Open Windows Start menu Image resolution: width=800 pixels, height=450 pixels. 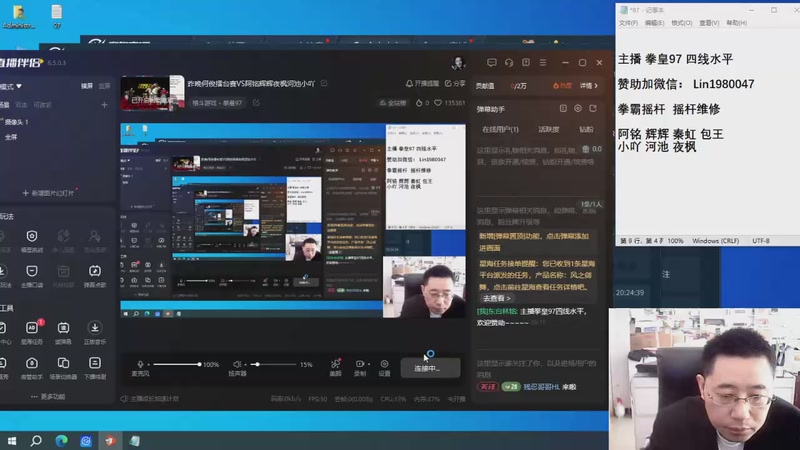tap(11, 440)
